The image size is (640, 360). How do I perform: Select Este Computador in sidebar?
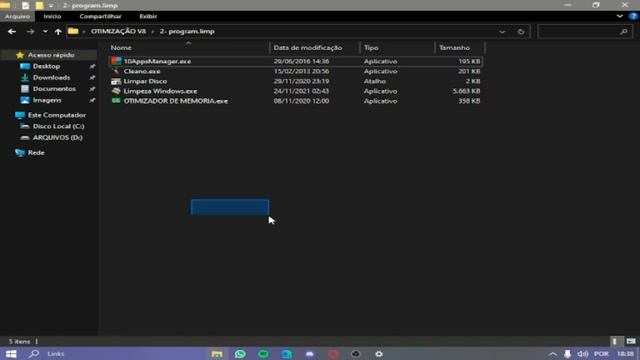57,115
